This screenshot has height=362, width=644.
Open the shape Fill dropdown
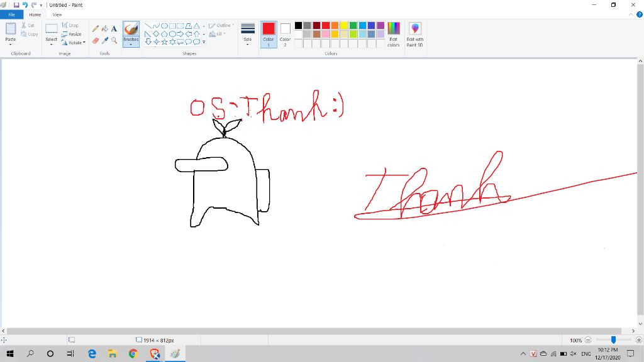click(x=217, y=34)
